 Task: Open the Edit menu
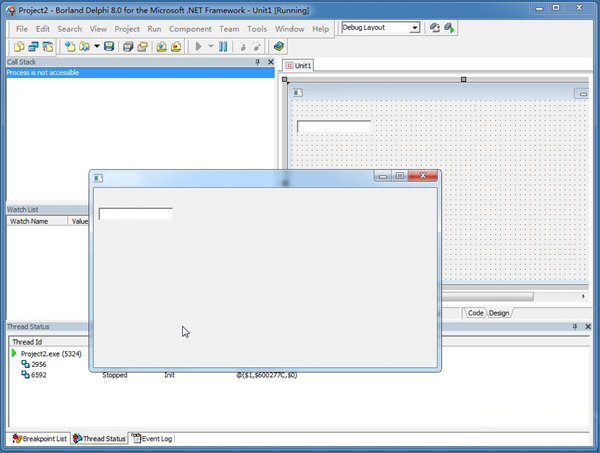point(43,29)
